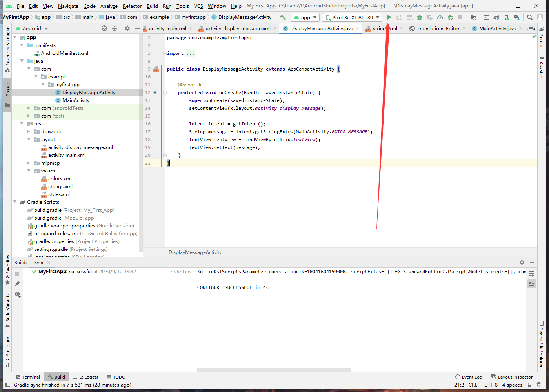Collapse the Gradle Scripts tree node

[x=15, y=202]
